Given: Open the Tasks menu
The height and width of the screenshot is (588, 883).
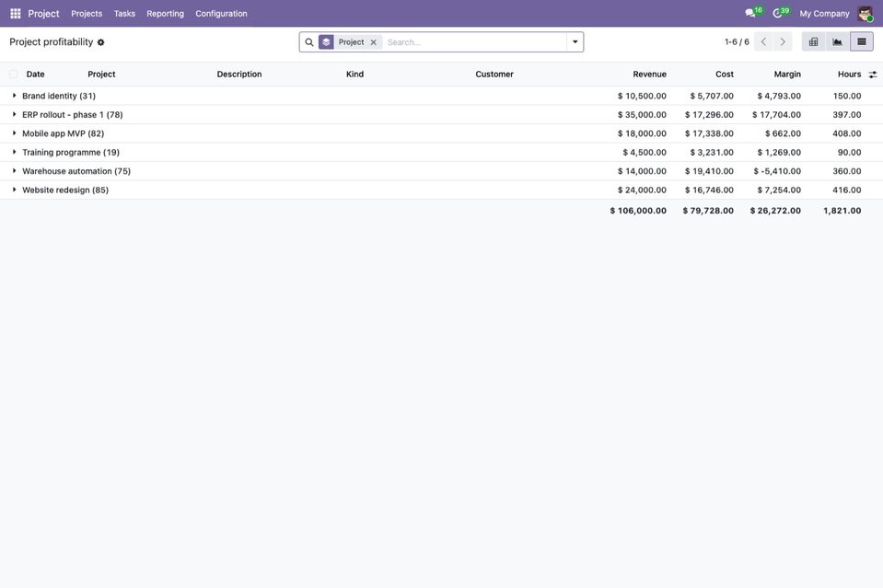Looking at the screenshot, I should point(124,14).
